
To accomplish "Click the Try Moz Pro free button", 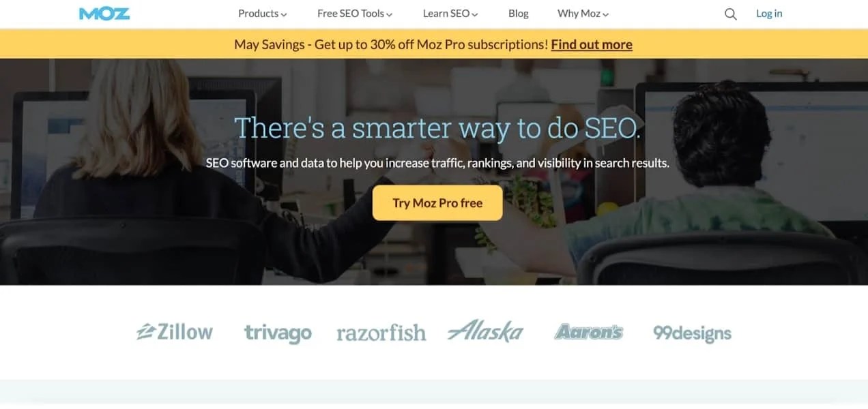I will coord(437,203).
